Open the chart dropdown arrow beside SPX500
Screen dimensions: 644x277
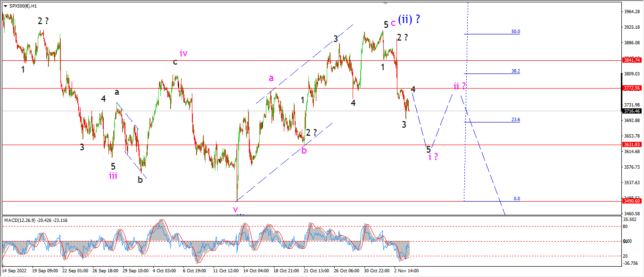coord(5,6)
